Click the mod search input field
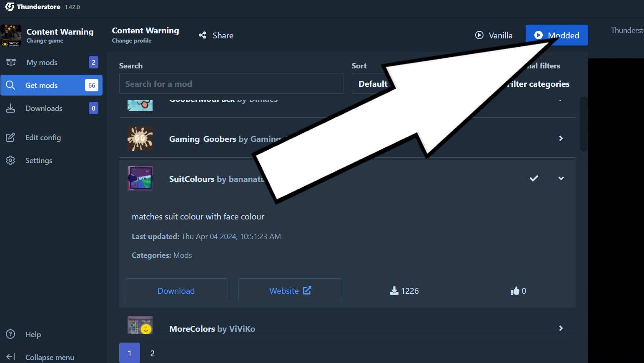Screen dimensions: 644x363 (231, 83)
